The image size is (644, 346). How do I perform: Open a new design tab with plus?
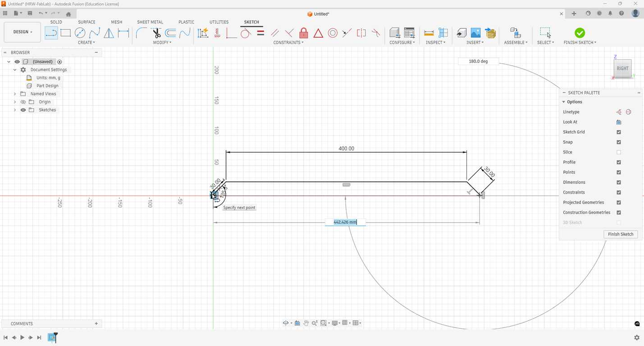[x=574, y=14]
